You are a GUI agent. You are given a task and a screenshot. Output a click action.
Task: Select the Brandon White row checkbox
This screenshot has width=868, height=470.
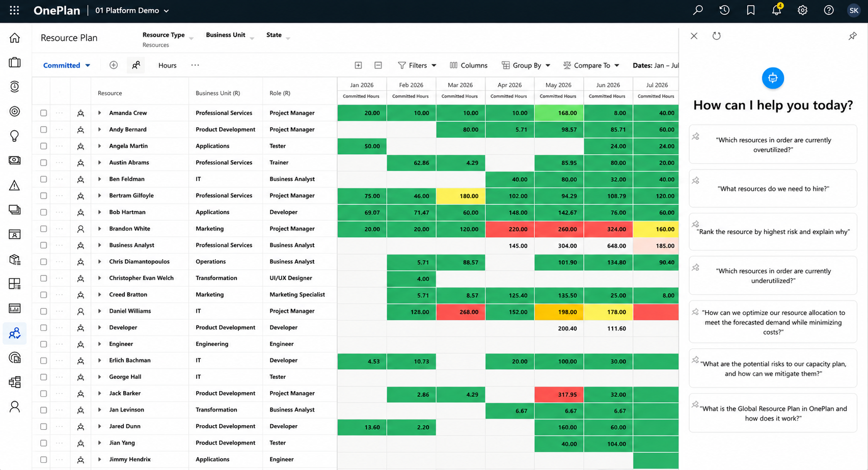click(43, 229)
